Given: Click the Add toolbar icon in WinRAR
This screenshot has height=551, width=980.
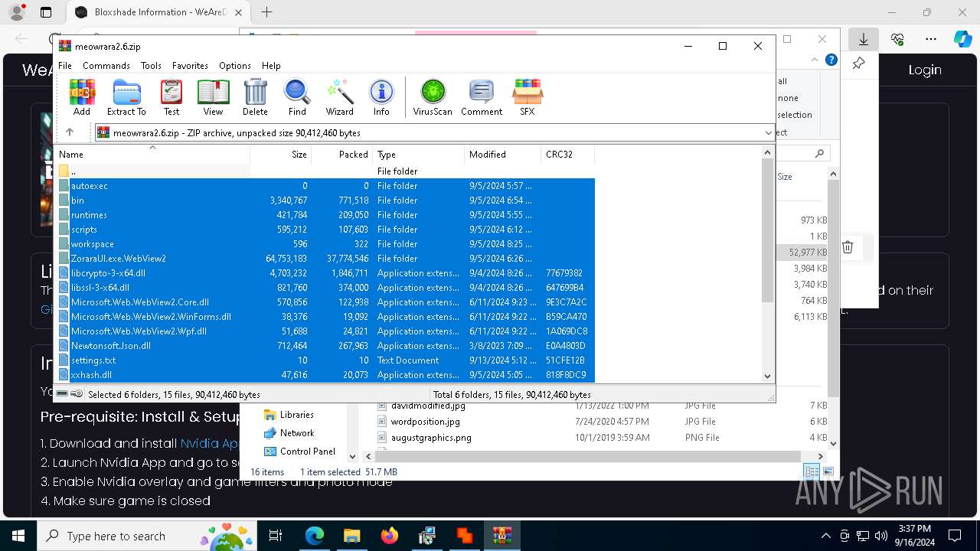Looking at the screenshot, I should [82, 97].
